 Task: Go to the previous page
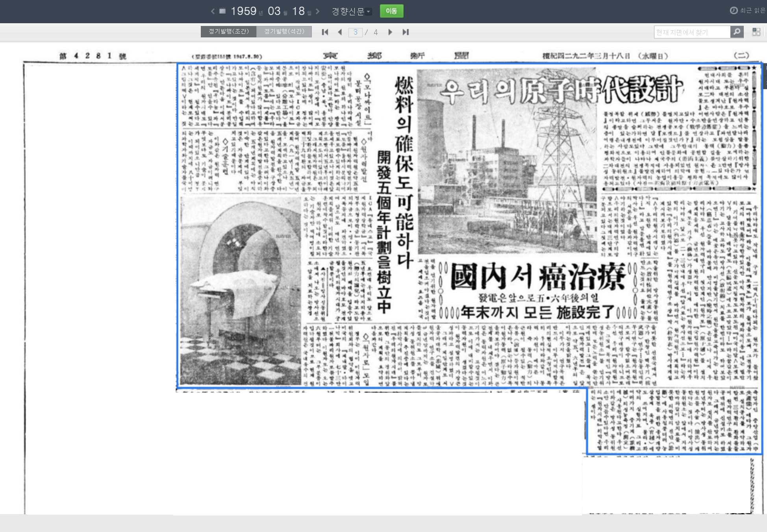(340, 32)
